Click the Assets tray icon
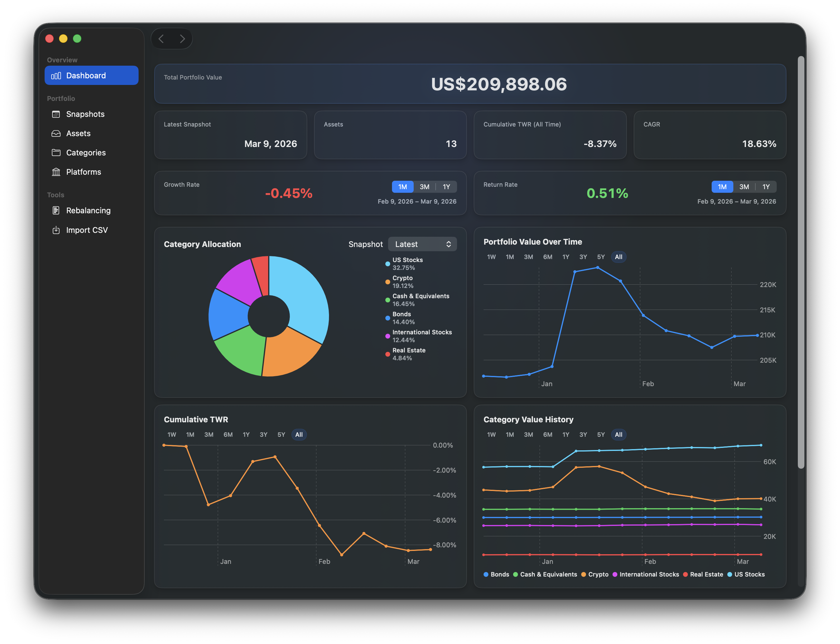Image resolution: width=840 pixels, height=644 pixels. (x=56, y=133)
